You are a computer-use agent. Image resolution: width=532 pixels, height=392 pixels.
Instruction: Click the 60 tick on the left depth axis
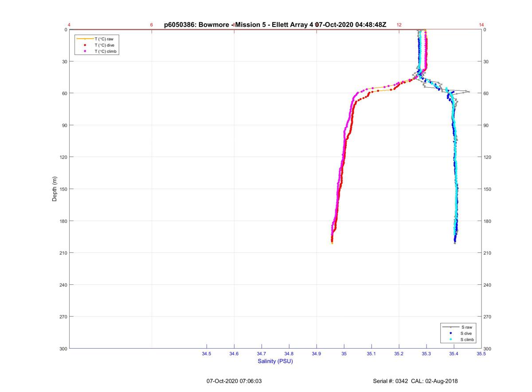[x=65, y=93]
